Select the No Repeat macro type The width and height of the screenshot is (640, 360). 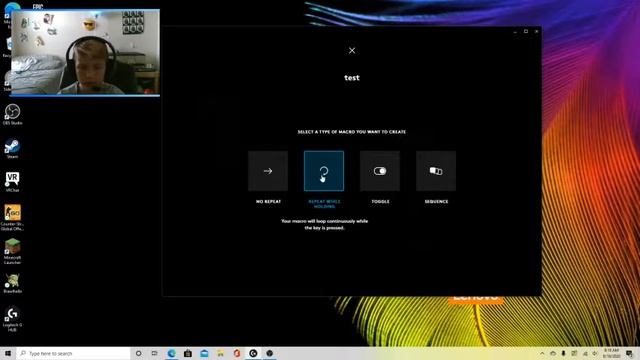268,171
